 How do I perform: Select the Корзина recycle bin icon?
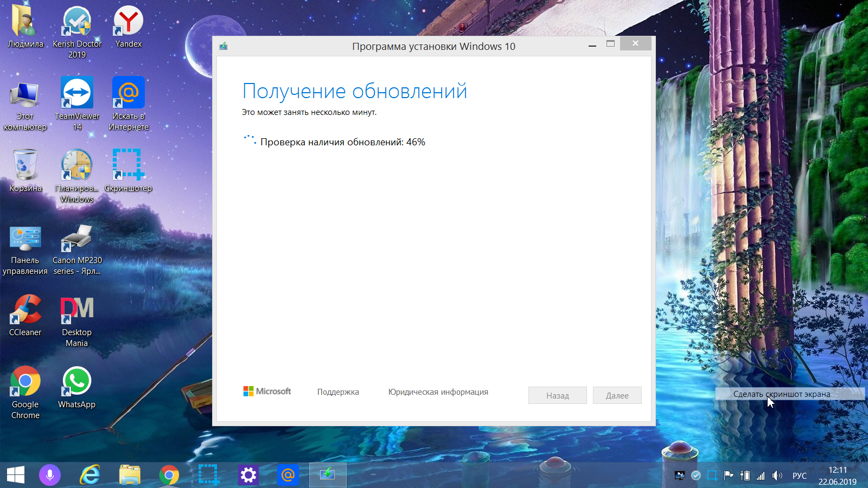click(25, 170)
